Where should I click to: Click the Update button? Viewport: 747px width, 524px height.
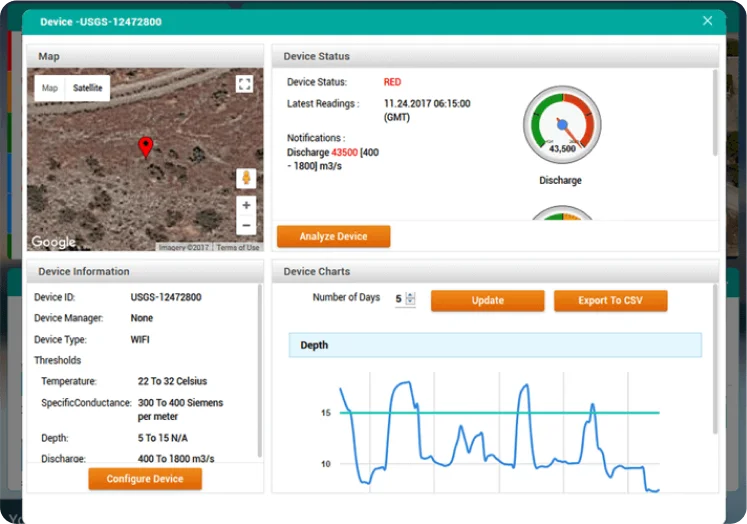(487, 301)
